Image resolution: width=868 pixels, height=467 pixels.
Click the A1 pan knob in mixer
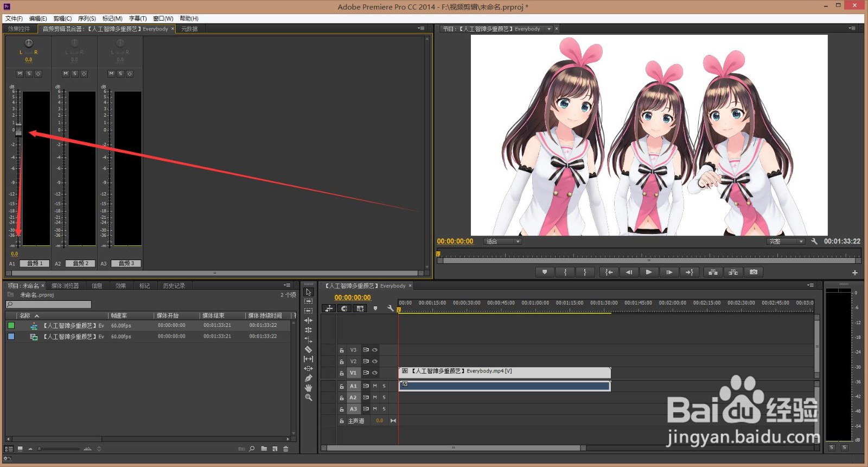29,43
